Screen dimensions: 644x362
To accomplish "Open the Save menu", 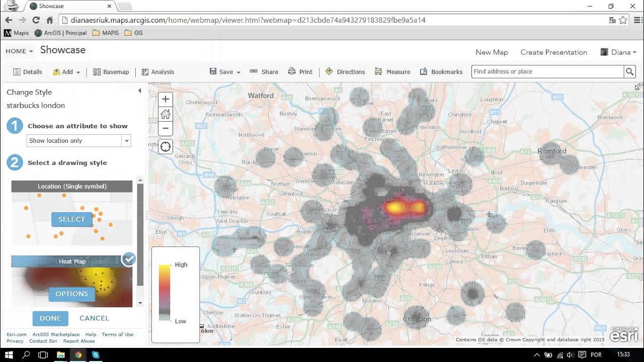I will tap(225, 72).
